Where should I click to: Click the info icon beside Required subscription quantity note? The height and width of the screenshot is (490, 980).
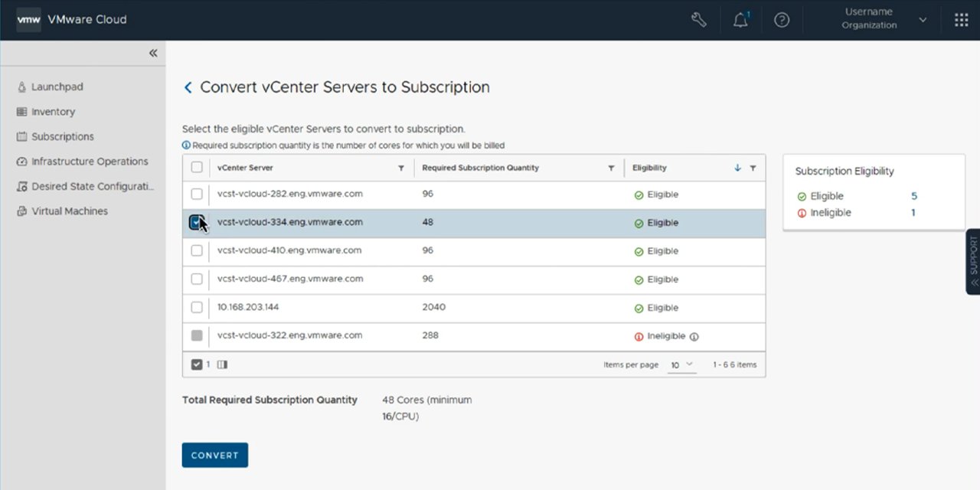(x=186, y=145)
